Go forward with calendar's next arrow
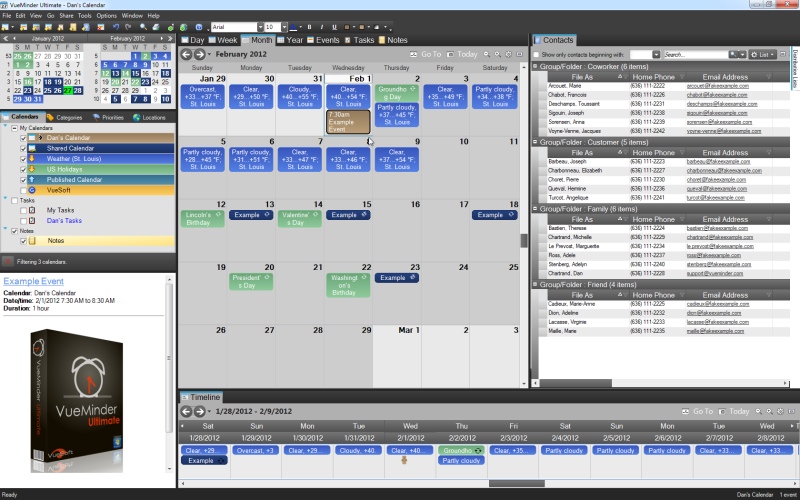This screenshot has width=800, height=500. (199, 54)
